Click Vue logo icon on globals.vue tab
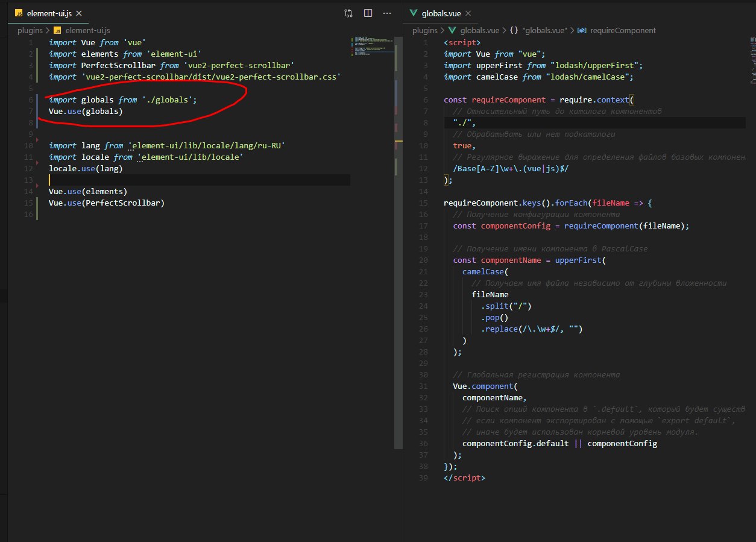The image size is (756, 542). tap(414, 13)
